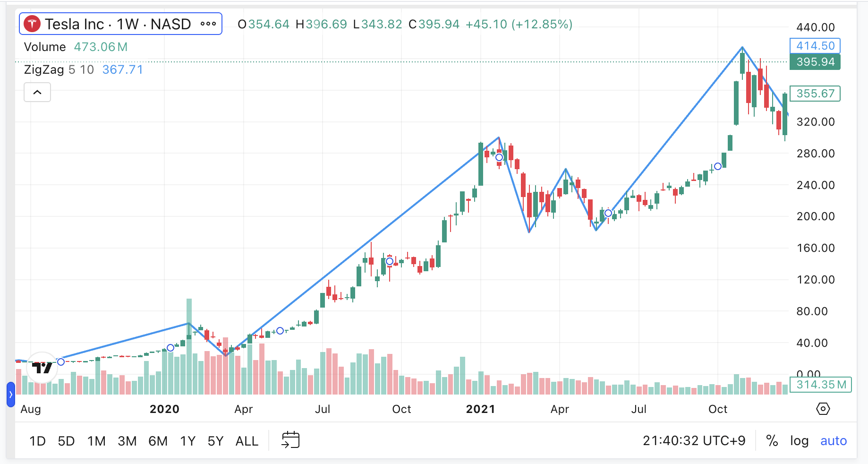The width and height of the screenshot is (868, 464).
Task: Click the 314.35M volume label
Action: tap(821, 385)
